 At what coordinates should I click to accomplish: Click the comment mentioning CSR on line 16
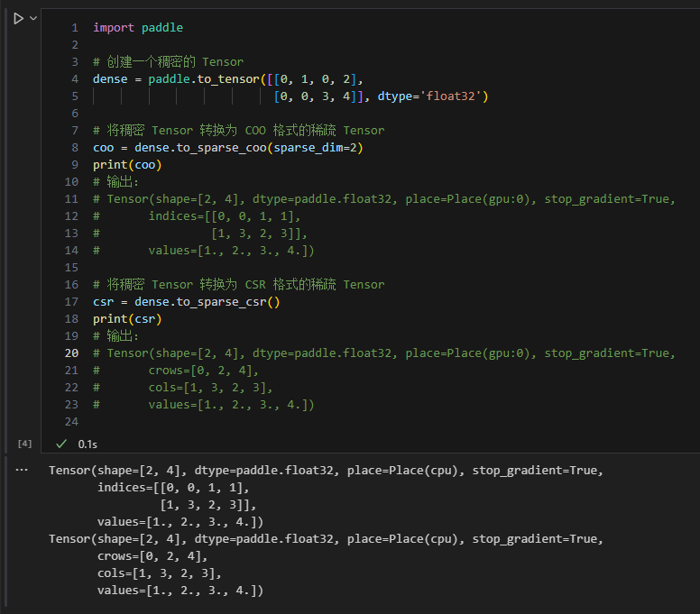(x=238, y=285)
